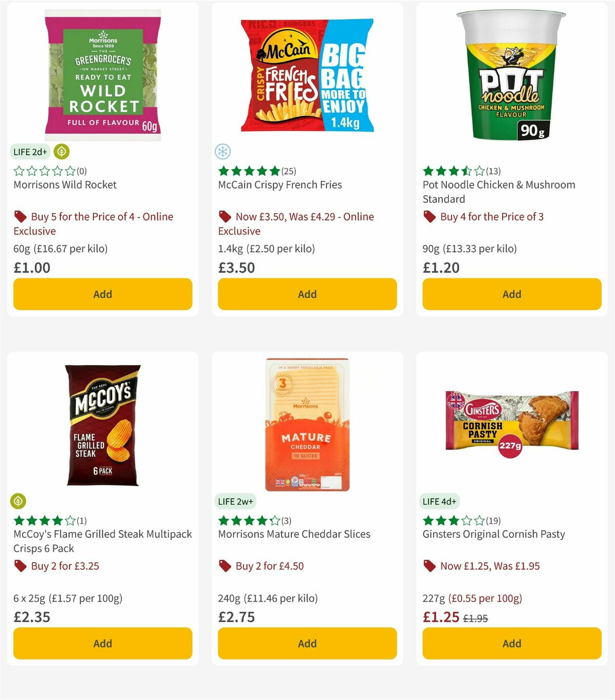Click the frozen snowflake icon on McCain French Fries
Screen dimensions: 615x700
pyautogui.click(x=221, y=152)
